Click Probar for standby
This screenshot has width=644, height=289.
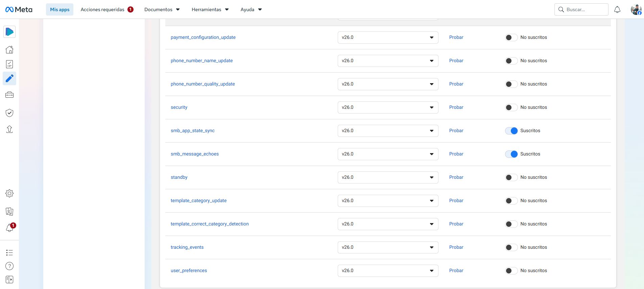point(456,177)
